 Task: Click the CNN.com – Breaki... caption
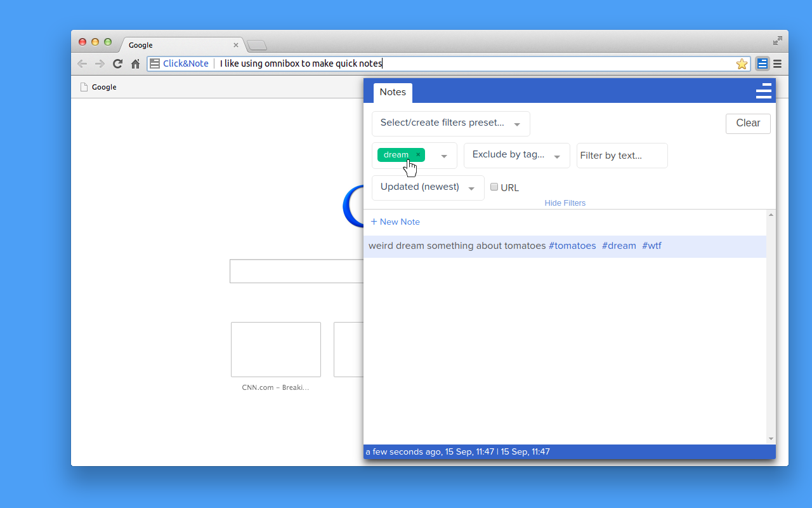pyautogui.click(x=275, y=387)
